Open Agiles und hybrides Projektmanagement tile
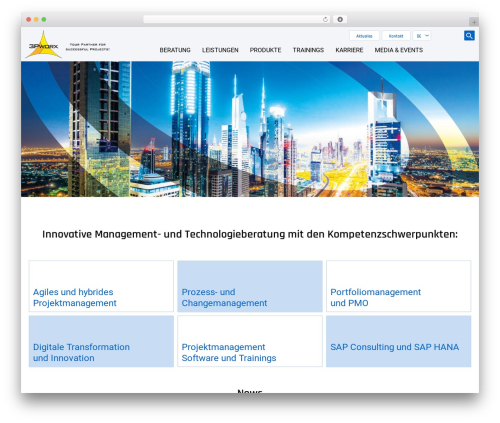The image size is (500, 423). click(x=101, y=286)
